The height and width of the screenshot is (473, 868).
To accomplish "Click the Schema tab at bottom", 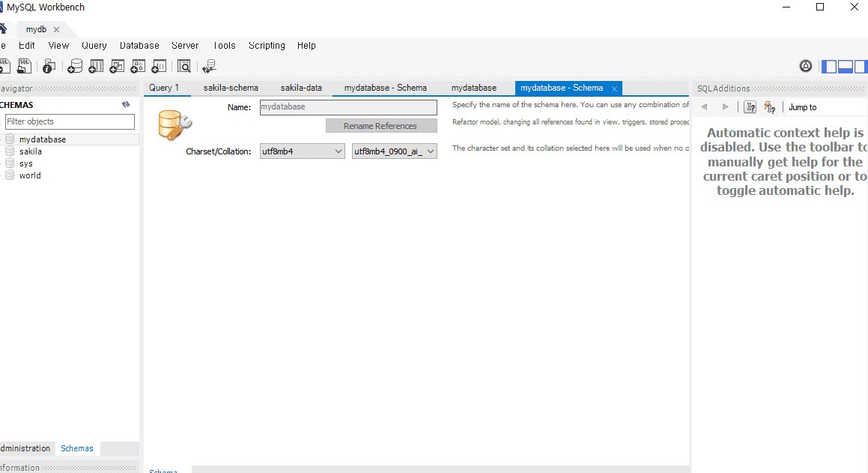I will (163, 471).
